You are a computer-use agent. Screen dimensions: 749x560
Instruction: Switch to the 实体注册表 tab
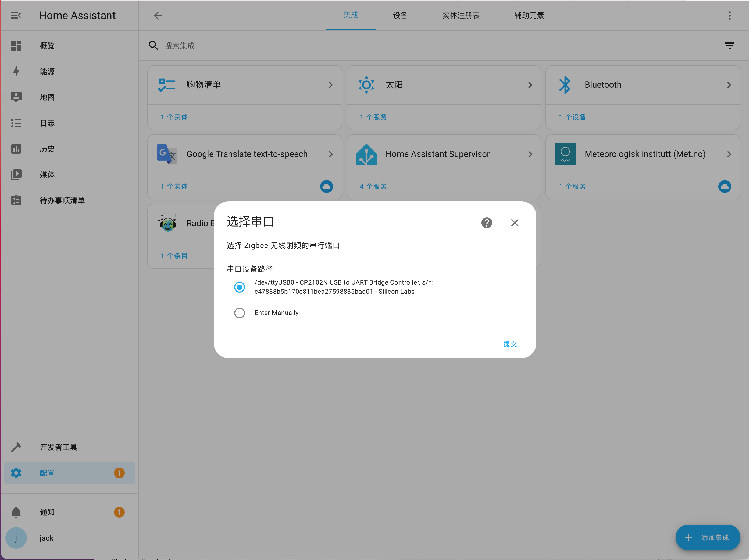tap(461, 15)
